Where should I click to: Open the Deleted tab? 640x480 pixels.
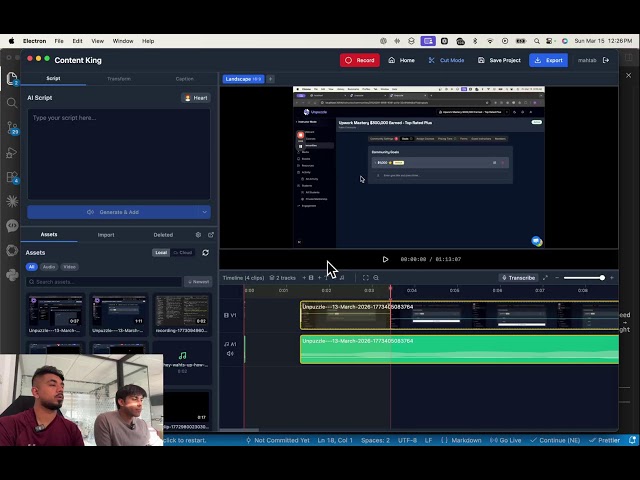pos(163,235)
